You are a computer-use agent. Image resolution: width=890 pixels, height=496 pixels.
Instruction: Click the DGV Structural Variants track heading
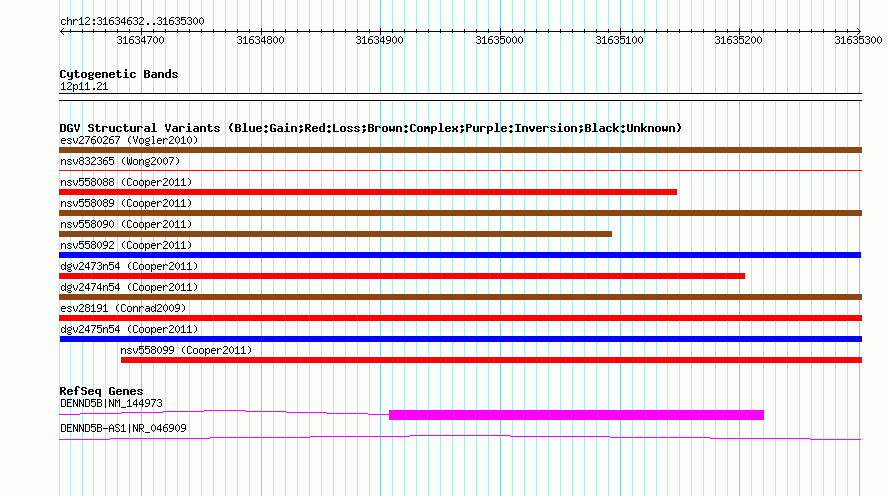click(x=370, y=128)
